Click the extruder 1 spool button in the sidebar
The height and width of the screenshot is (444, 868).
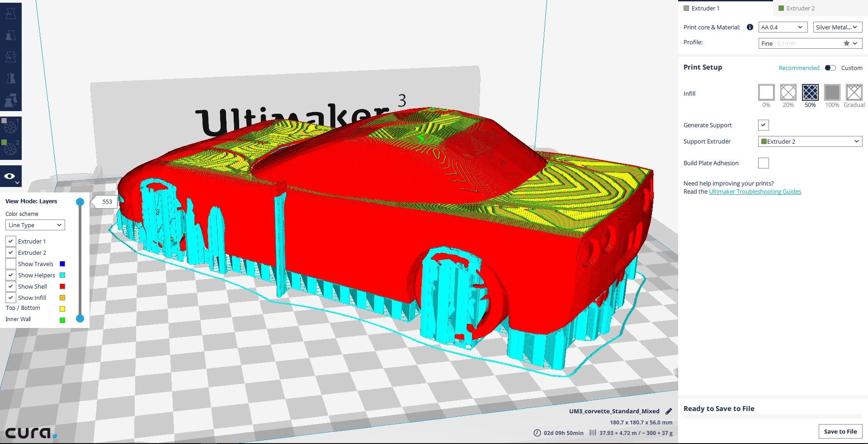pos(11,127)
